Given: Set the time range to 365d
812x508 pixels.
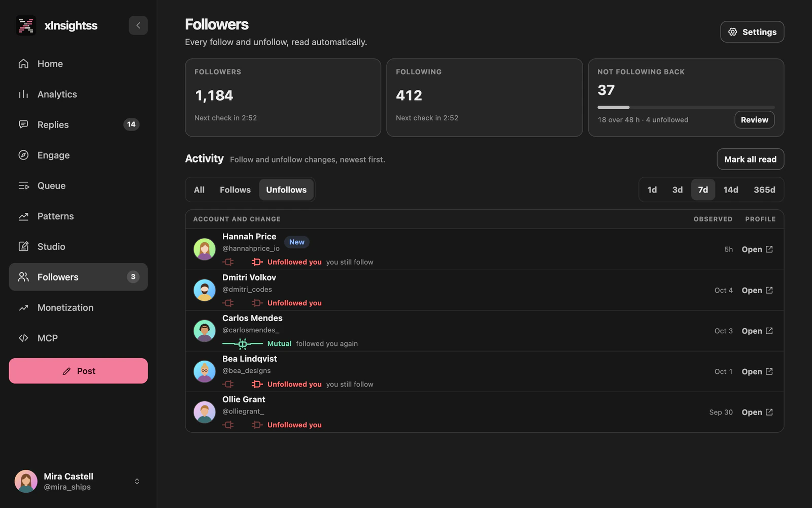Looking at the screenshot, I should [764, 189].
